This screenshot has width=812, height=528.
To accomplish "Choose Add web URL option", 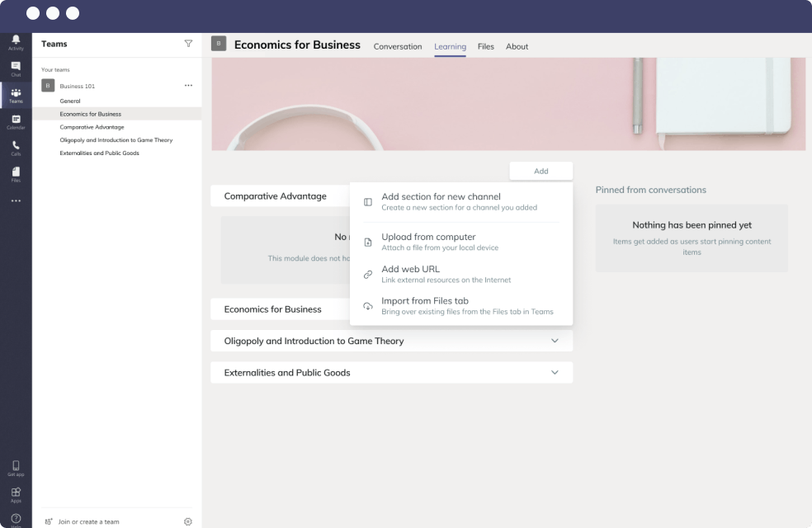I will pos(461,275).
